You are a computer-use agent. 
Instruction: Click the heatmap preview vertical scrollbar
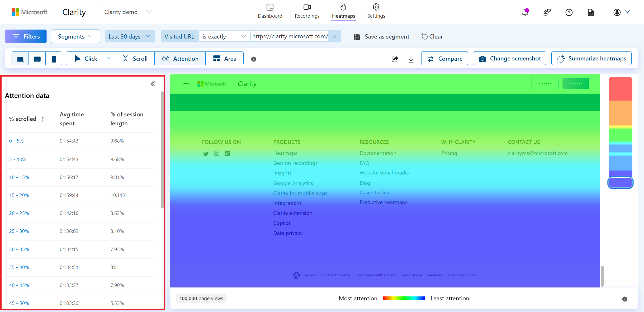point(602,276)
